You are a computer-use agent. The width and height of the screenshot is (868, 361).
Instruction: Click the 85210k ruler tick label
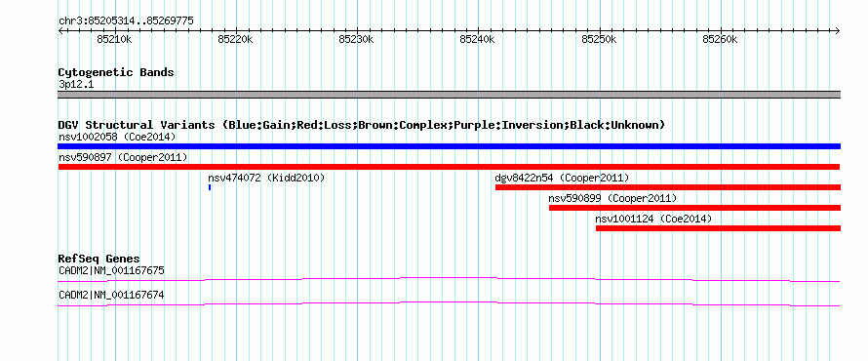coord(114,39)
